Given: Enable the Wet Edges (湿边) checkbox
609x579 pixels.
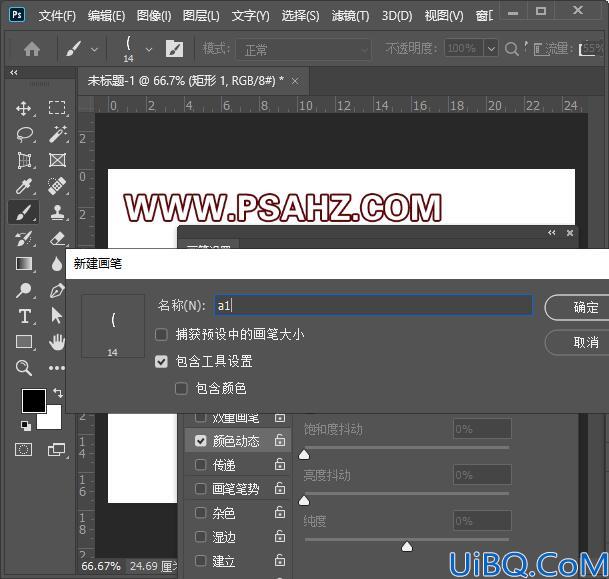Looking at the screenshot, I should [x=200, y=537].
